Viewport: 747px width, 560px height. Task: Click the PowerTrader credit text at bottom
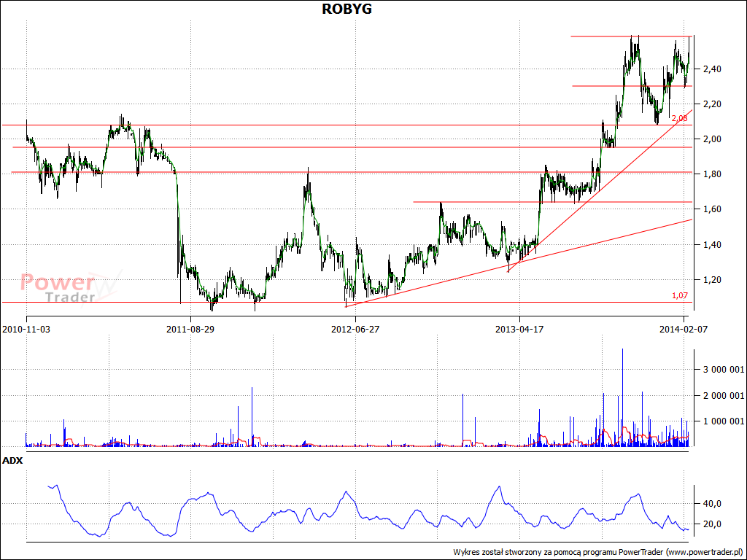(x=598, y=553)
